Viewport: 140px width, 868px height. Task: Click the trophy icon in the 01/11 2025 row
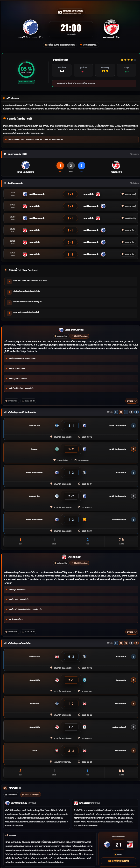[x=122, y=194]
